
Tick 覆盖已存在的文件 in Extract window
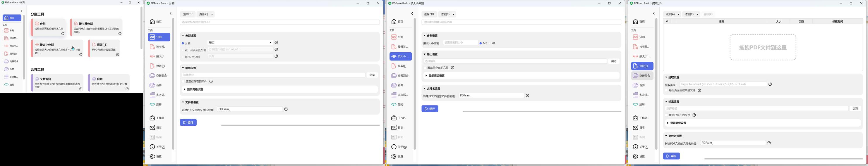click(666, 115)
